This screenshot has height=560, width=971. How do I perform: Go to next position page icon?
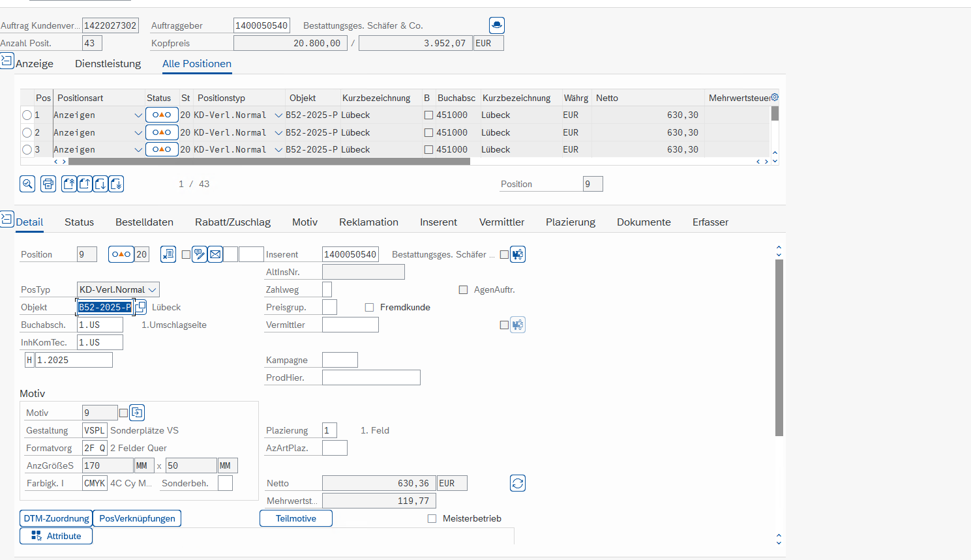[100, 184]
